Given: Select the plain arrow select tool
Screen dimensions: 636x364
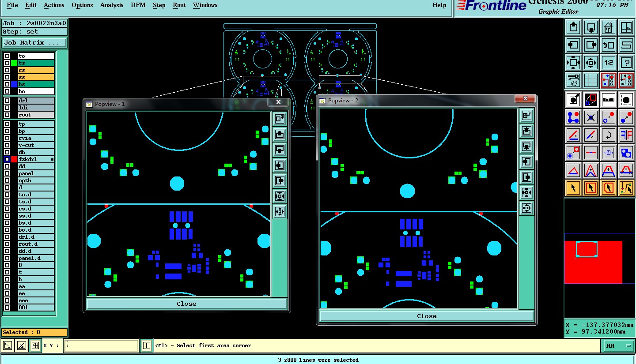Looking at the screenshot, I should (573, 188).
